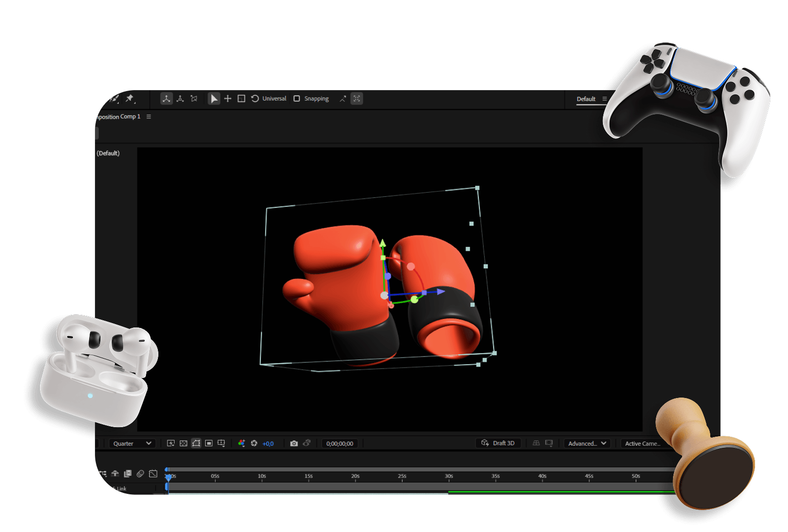Screen dimensions: 788x532
Task: Enable the Snapping checkbox
Action: [297, 99]
